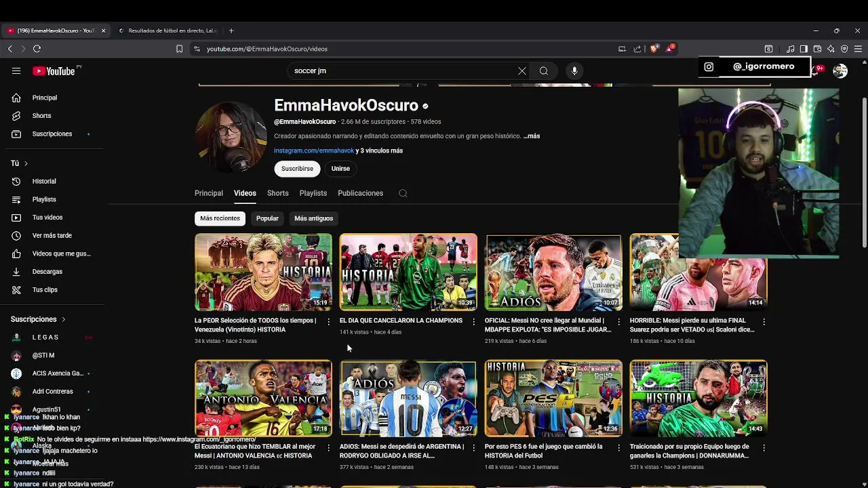Open the instagram.com/emmahavok link
This screenshot has height=488, width=868.
(314, 150)
